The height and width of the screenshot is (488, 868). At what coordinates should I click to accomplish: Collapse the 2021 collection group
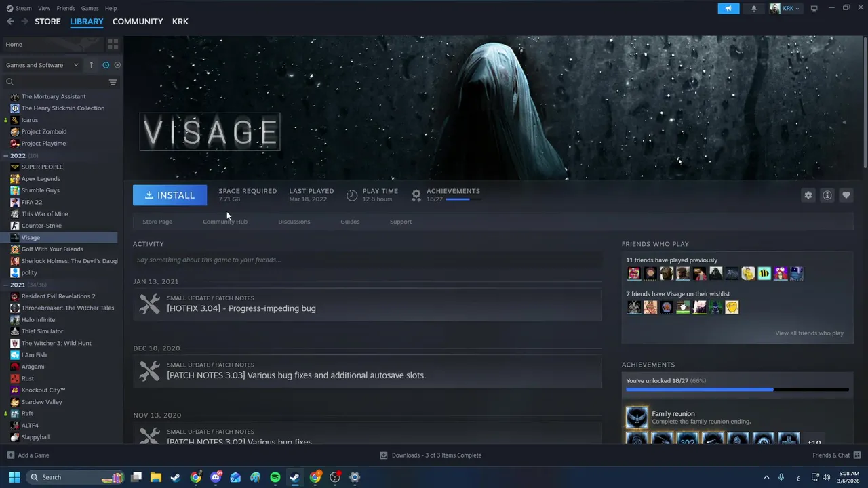point(6,285)
